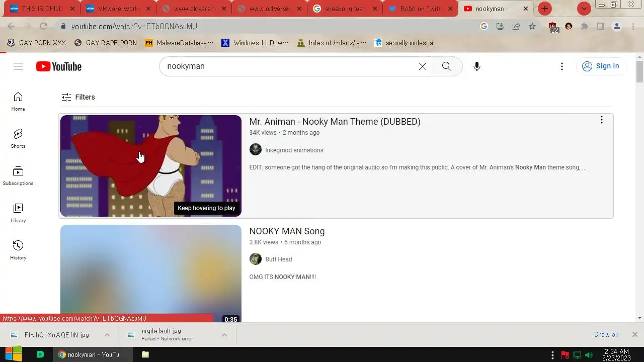Viewport: 644px width, 362px height.
Task: Click the NOOKY MAN Song thumbnail
Action: pos(151,274)
